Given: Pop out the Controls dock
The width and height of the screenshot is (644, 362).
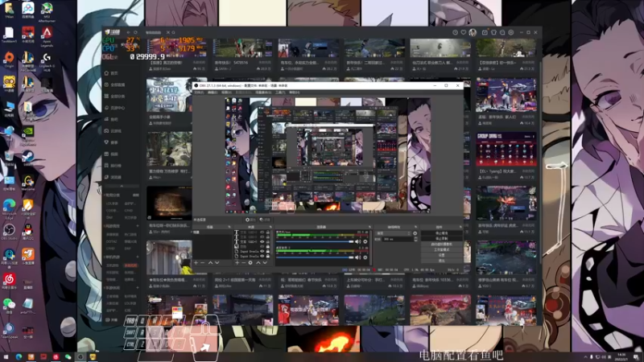Looking at the screenshot, I should [x=460, y=227].
